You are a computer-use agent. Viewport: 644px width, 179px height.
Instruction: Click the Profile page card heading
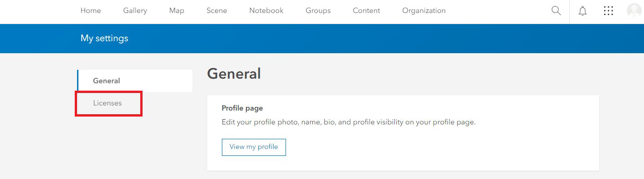[x=242, y=108]
